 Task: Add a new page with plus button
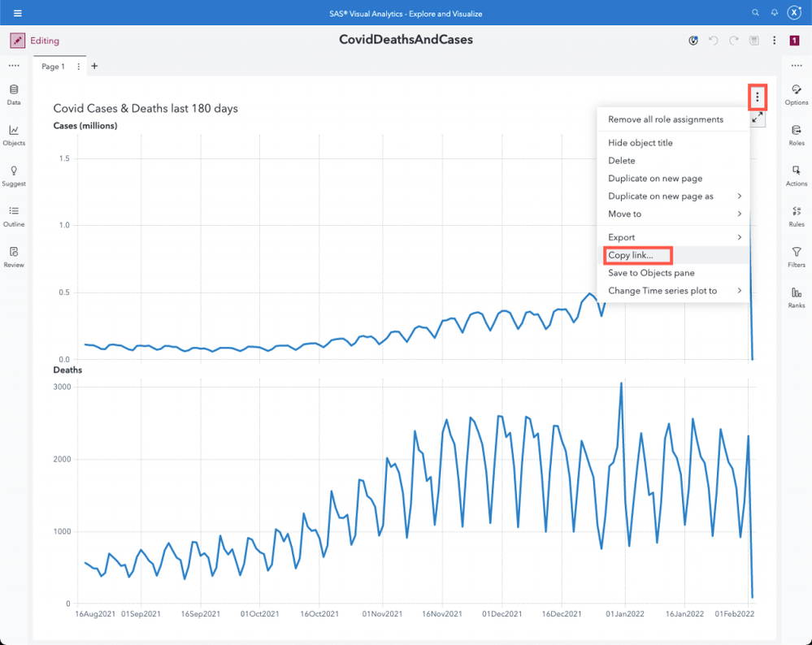click(94, 66)
